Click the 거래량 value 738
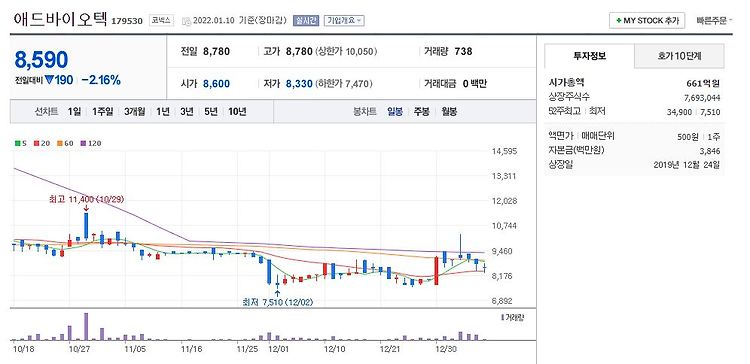This screenshot has width=750, height=364. 463,51
